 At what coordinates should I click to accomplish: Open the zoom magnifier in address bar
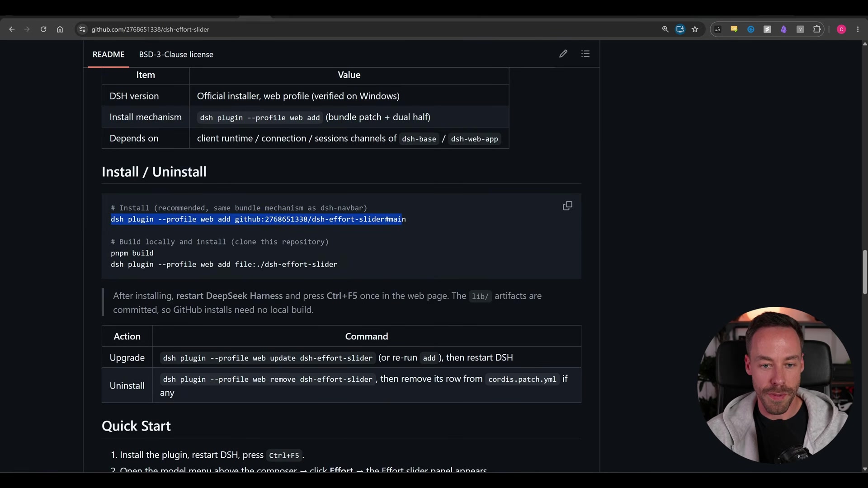pyautogui.click(x=665, y=29)
